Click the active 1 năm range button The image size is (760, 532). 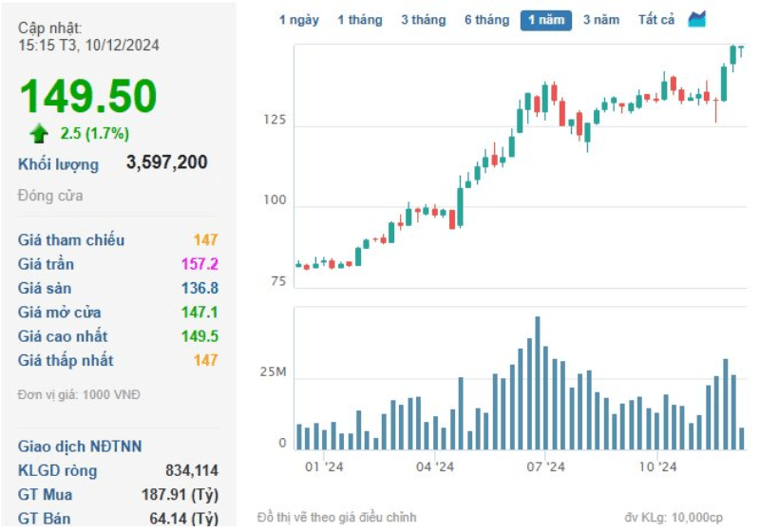pos(545,20)
